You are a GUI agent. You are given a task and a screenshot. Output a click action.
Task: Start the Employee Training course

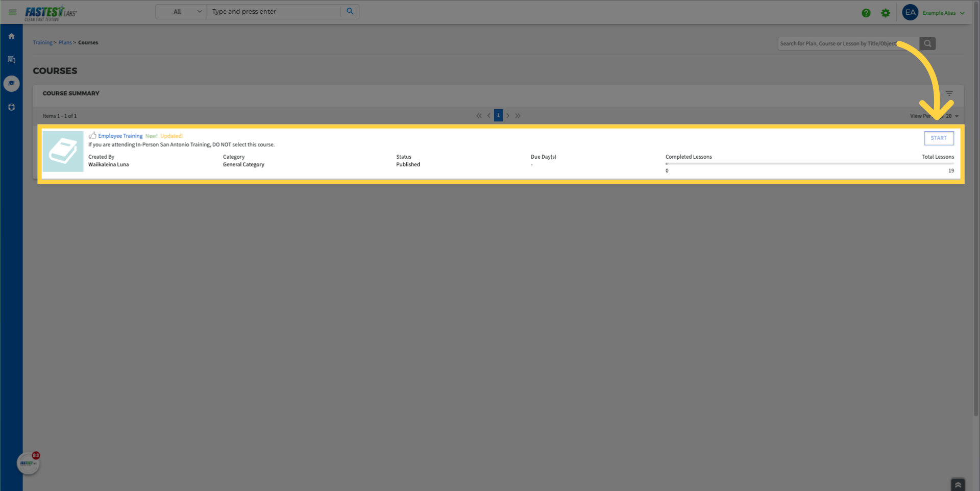point(939,138)
